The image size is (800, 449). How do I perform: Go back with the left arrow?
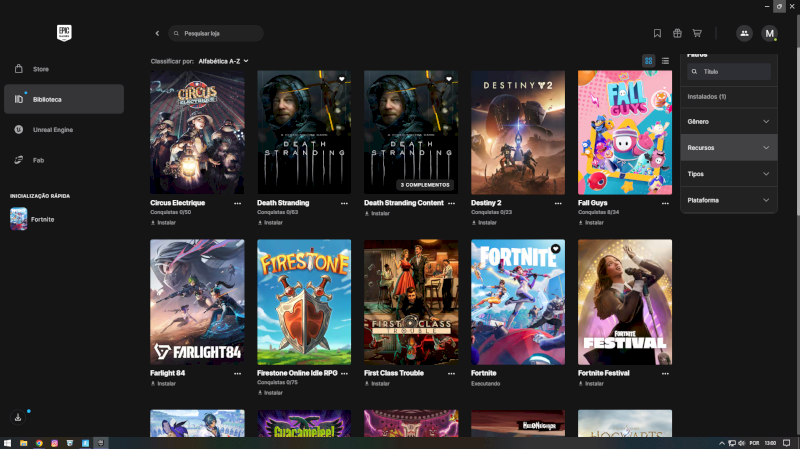[x=157, y=33]
